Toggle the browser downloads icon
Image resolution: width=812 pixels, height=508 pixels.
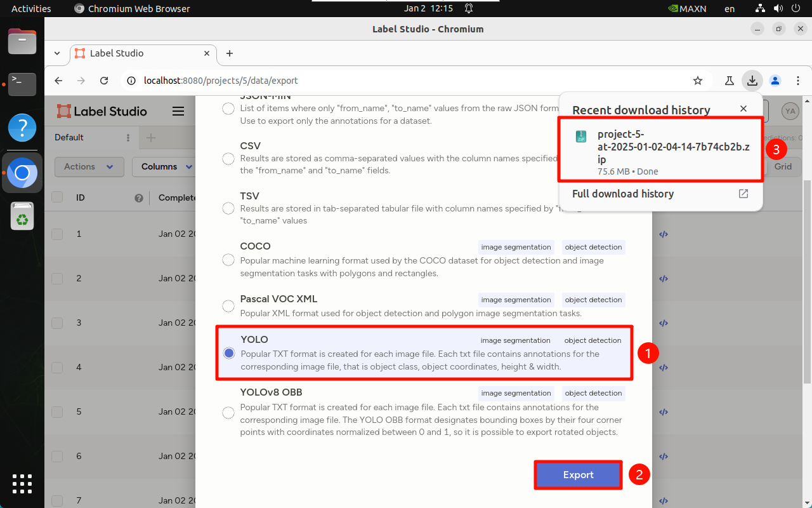(752, 81)
